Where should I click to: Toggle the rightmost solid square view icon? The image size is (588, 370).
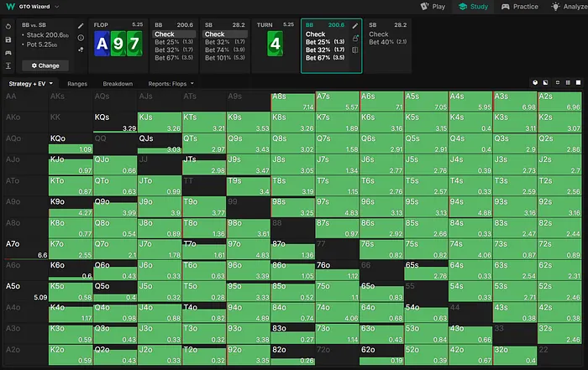point(579,84)
